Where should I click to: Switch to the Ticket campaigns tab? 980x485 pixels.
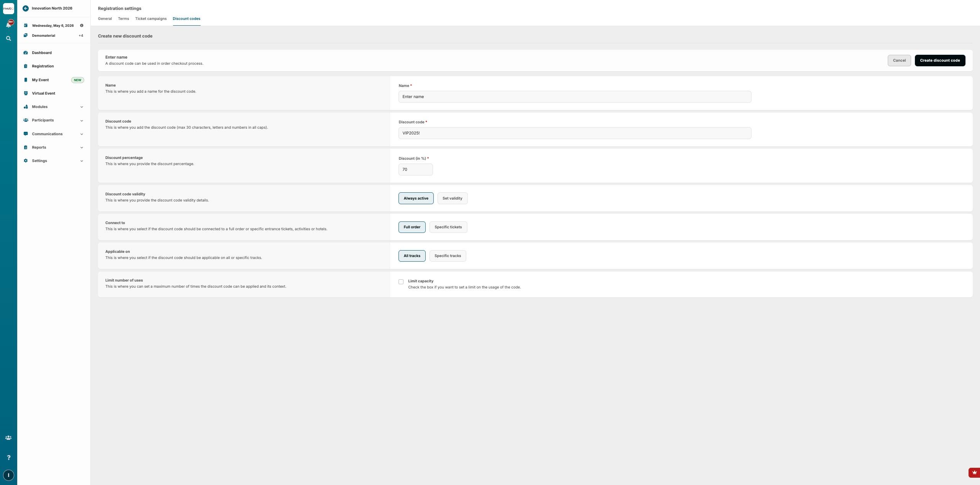click(x=150, y=19)
